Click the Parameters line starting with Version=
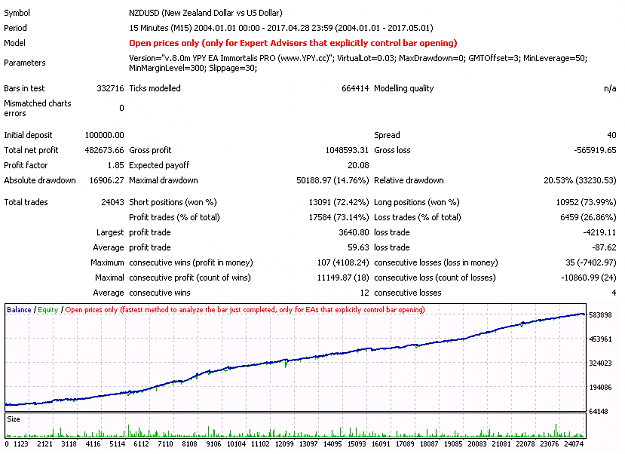Screen dimensions: 625x454 pos(358,58)
